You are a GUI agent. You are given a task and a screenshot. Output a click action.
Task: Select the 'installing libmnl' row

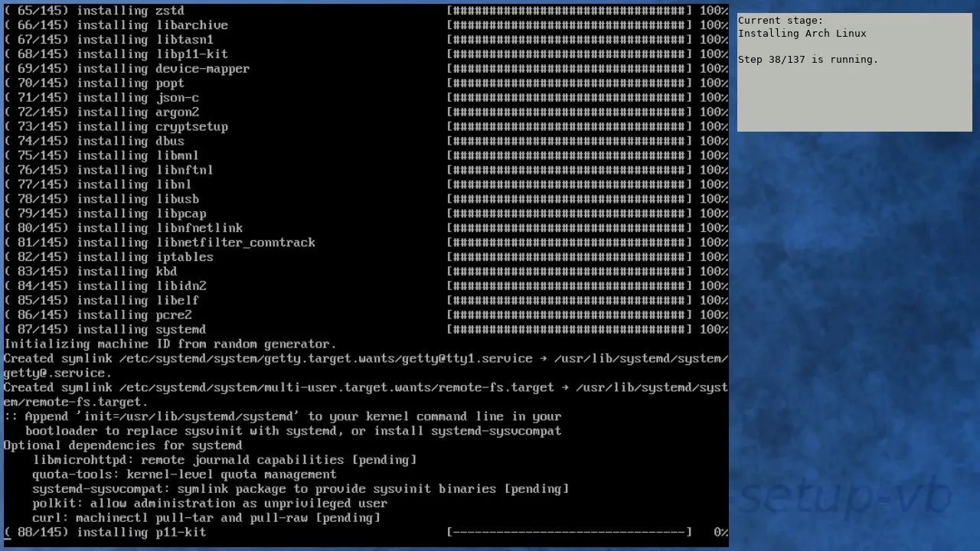(x=366, y=156)
